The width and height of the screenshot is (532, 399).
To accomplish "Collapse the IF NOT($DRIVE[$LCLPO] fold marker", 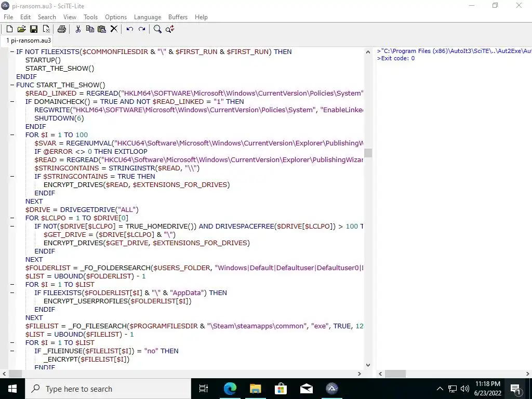I will pos(12,227).
